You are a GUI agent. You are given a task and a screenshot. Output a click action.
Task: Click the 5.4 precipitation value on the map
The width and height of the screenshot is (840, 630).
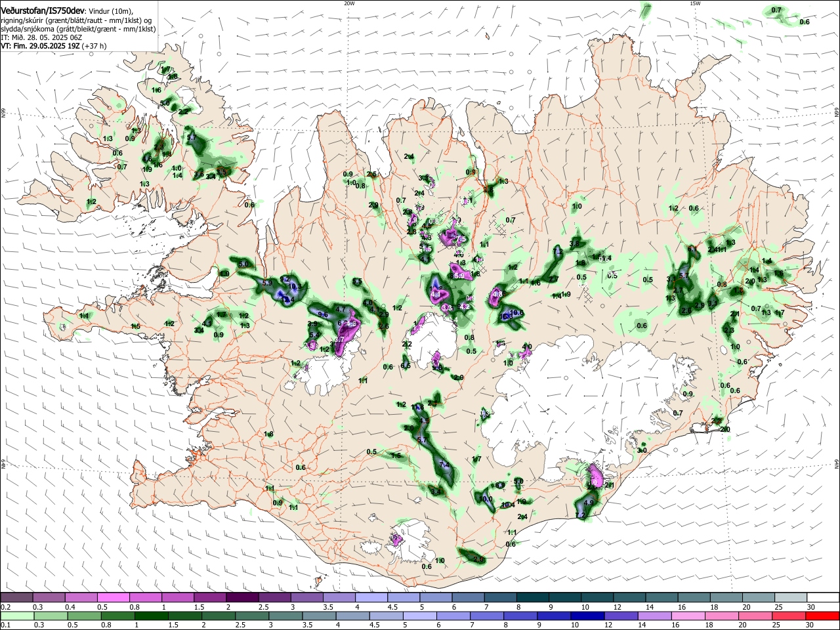(x=314, y=335)
